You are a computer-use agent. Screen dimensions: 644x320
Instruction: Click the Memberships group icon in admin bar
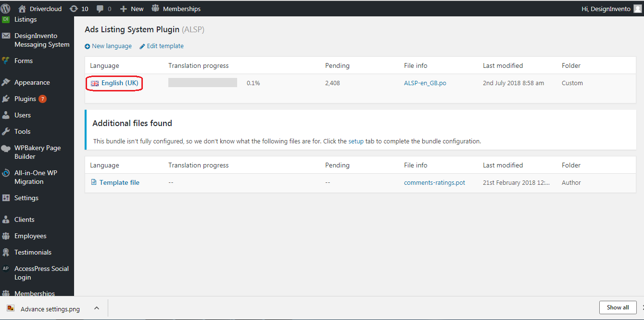[155, 8]
